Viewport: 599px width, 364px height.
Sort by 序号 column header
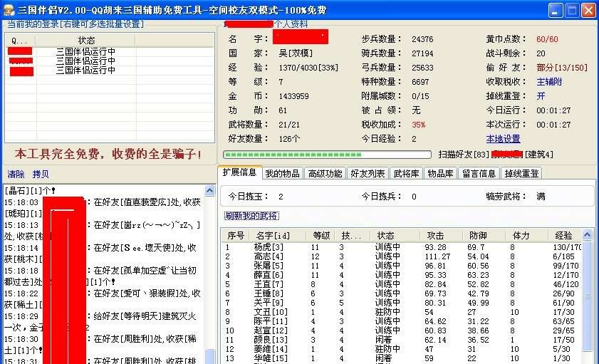235,235
